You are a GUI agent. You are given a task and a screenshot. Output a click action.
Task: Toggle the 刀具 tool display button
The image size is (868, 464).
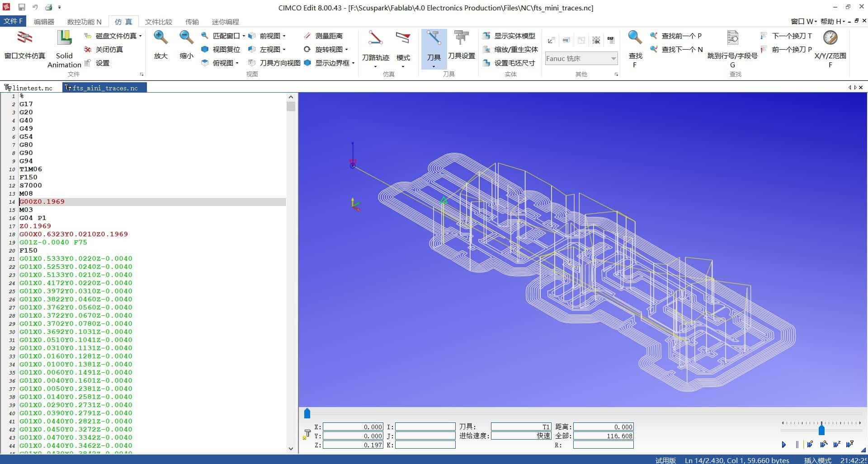coord(434,49)
